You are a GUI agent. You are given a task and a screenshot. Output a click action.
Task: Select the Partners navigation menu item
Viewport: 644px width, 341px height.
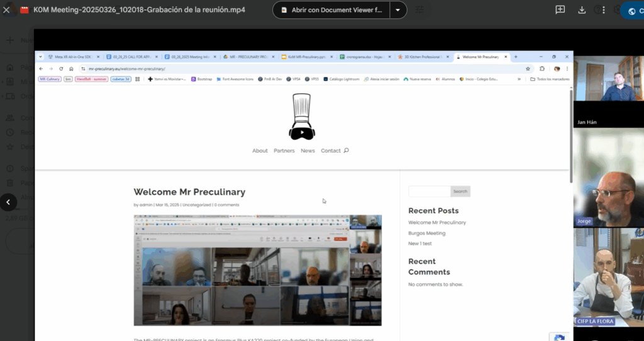point(284,151)
